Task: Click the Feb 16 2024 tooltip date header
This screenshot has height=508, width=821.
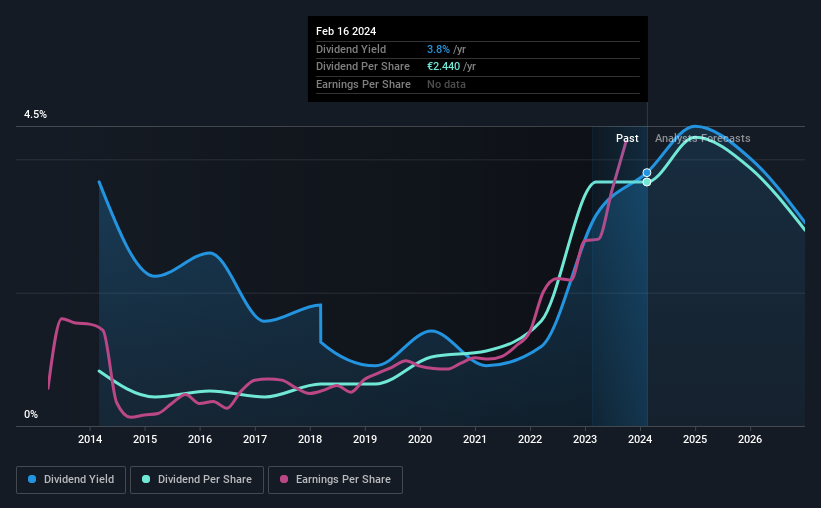Action: tap(346, 31)
